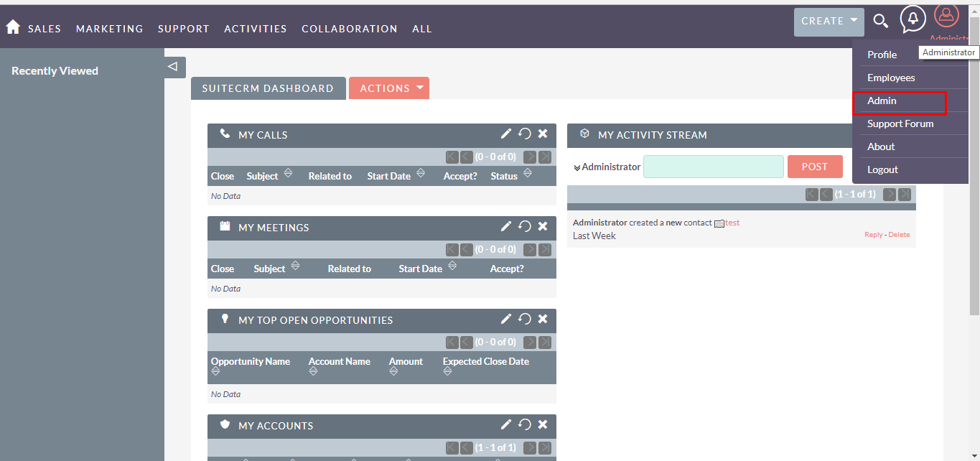Edit the My Calls dashlet with pencil icon
Image resolution: width=980 pixels, height=461 pixels.
click(506, 134)
